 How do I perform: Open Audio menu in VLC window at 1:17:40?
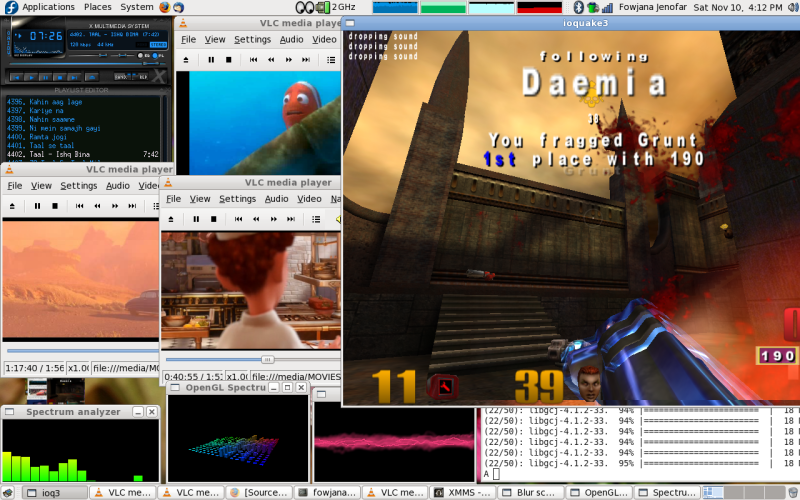(117, 186)
